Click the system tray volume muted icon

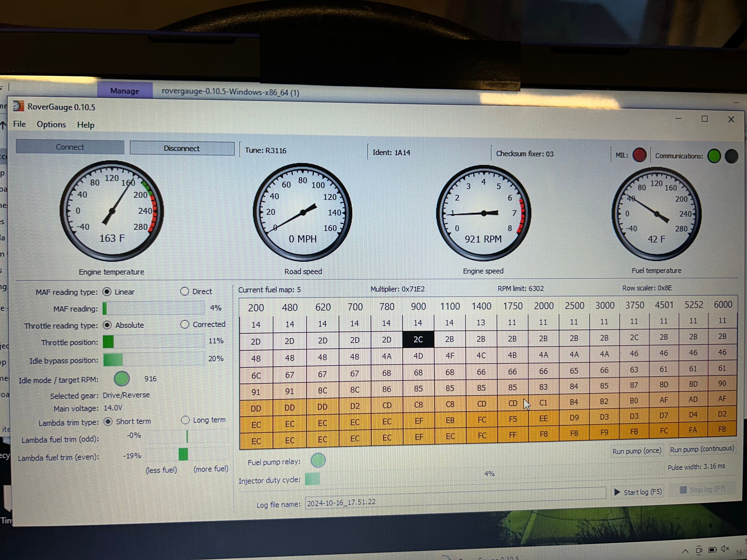[725, 549]
